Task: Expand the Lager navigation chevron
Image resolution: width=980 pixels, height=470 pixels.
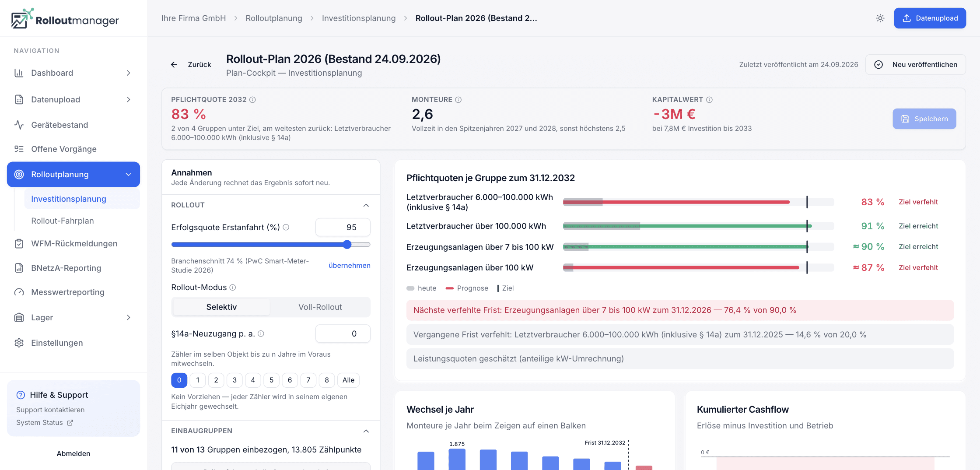Action: 129,317
